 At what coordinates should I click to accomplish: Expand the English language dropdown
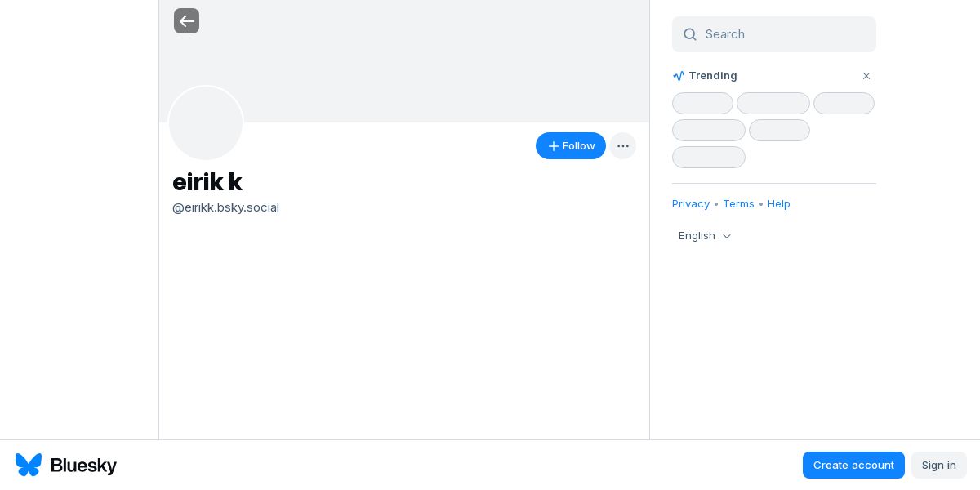pos(705,236)
